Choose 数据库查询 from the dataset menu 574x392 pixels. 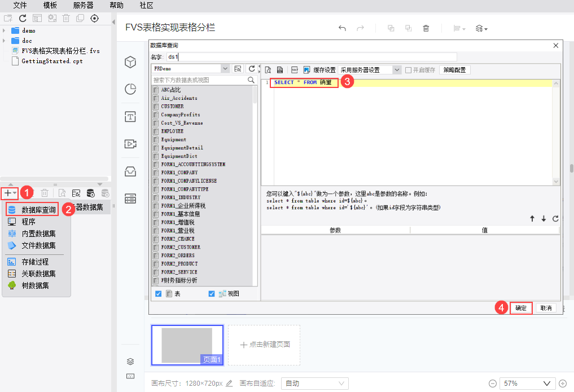coord(33,209)
